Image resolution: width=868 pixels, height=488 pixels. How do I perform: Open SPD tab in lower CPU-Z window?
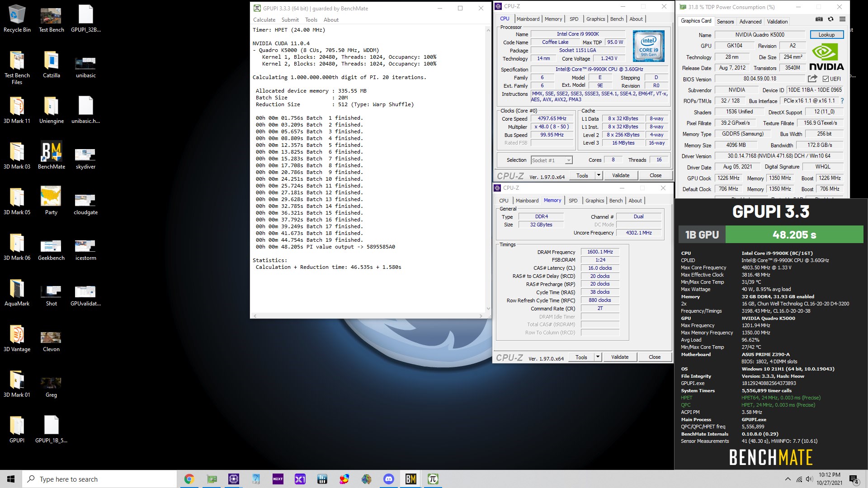(573, 201)
